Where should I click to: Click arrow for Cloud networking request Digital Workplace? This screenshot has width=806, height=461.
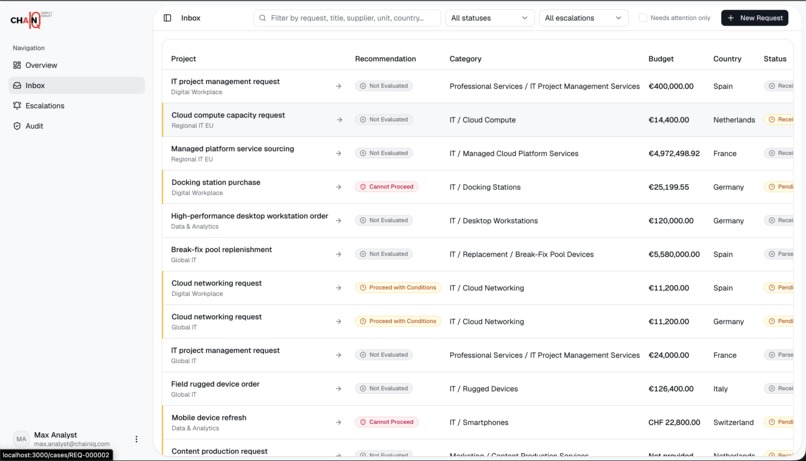point(338,288)
